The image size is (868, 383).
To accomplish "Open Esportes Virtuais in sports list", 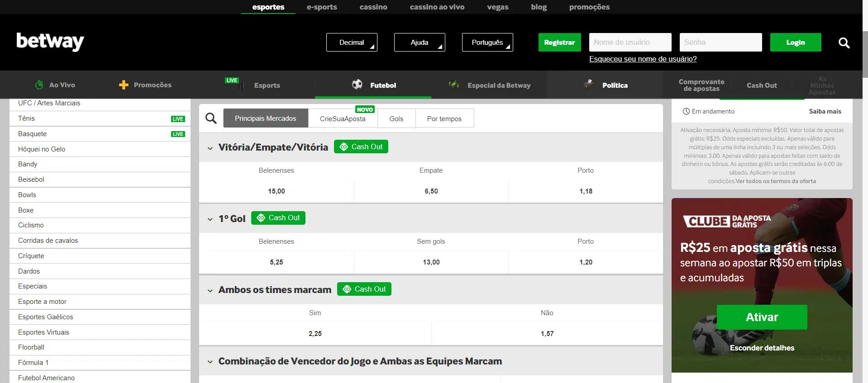I will 100,332.
